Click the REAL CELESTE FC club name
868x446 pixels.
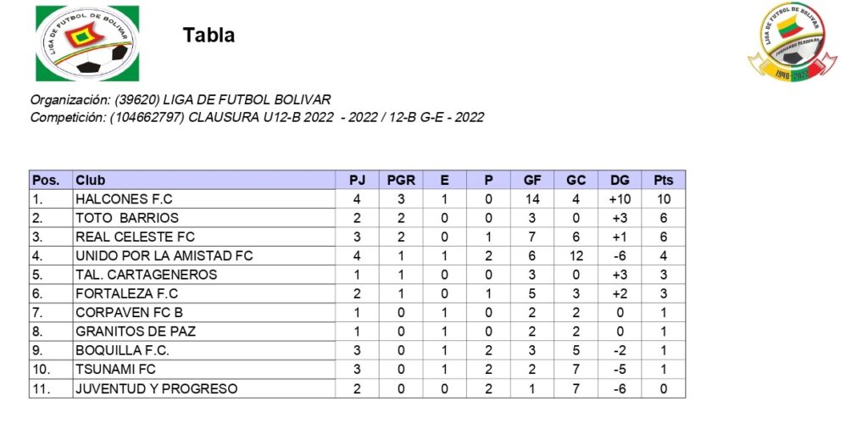point(135,237)
